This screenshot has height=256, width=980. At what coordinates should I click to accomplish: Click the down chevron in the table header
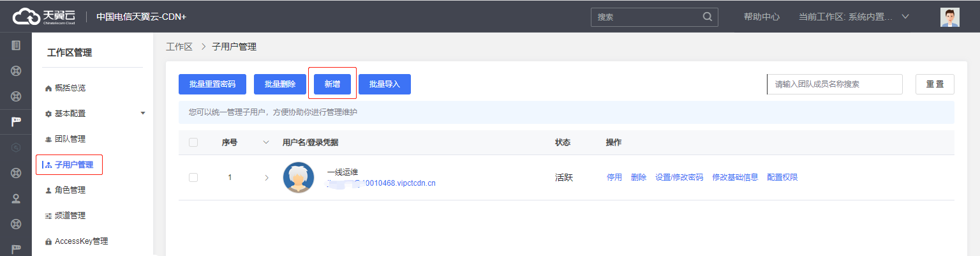pos(266,142)
